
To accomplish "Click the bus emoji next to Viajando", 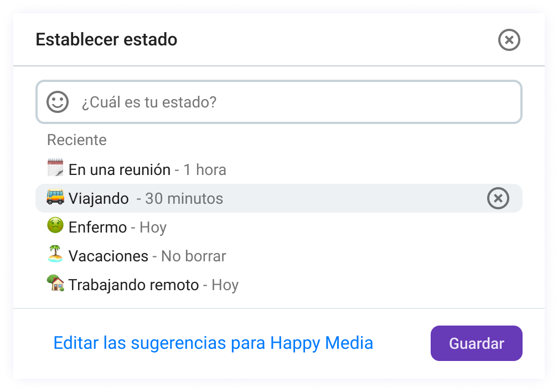I will (55, 197).
